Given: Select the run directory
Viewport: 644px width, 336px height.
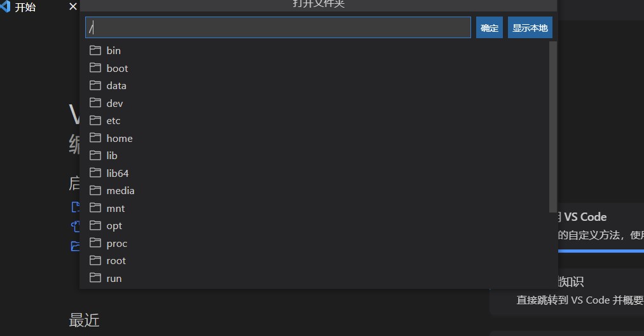Looking at the screenshot, I should click(317, 278).
